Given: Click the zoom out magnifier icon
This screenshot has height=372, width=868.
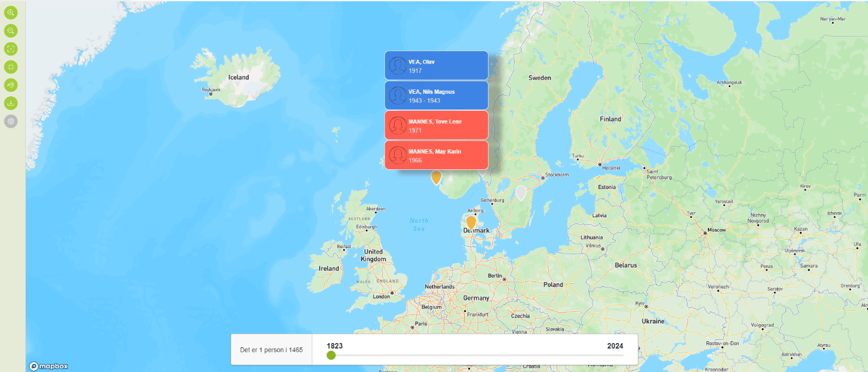Looking at the screenshot, I should pyautogui.click(x=11, y=31).
